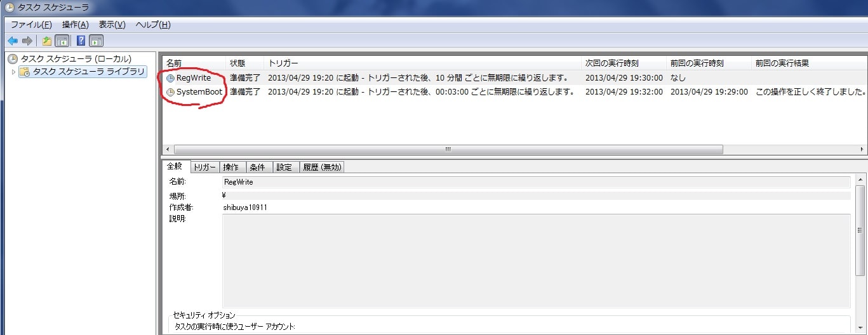The height and width of the screenshot is (335, 868).
Task: Click 準備完了 status in the SystemBoot row
Action: coord(245,92)
